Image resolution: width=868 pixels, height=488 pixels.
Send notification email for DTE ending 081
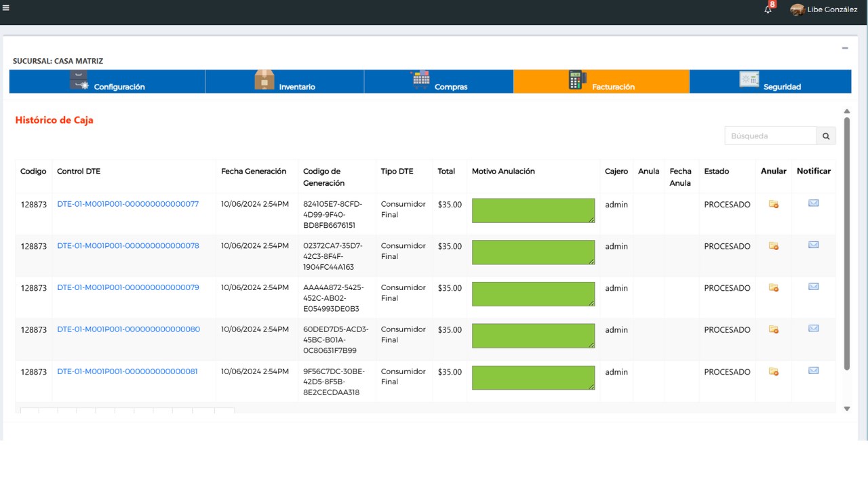813,370
